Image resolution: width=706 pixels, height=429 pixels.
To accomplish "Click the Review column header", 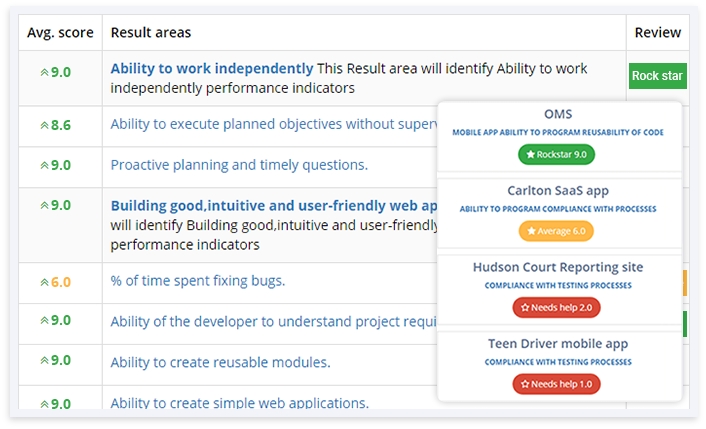I will [x=657, y=33].
